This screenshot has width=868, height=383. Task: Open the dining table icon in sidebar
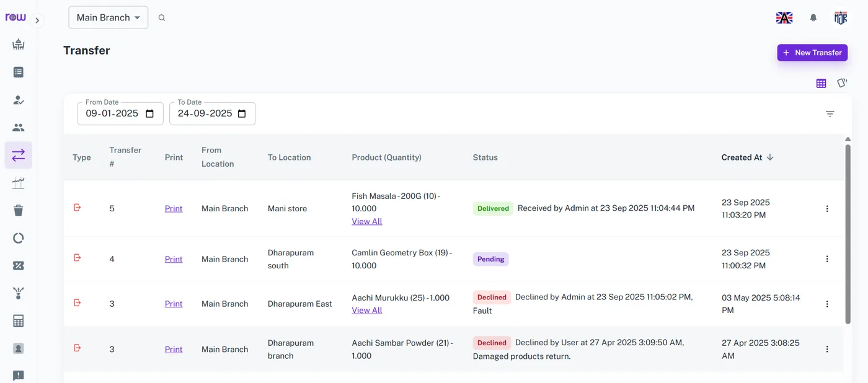click(x=19, y=45)
